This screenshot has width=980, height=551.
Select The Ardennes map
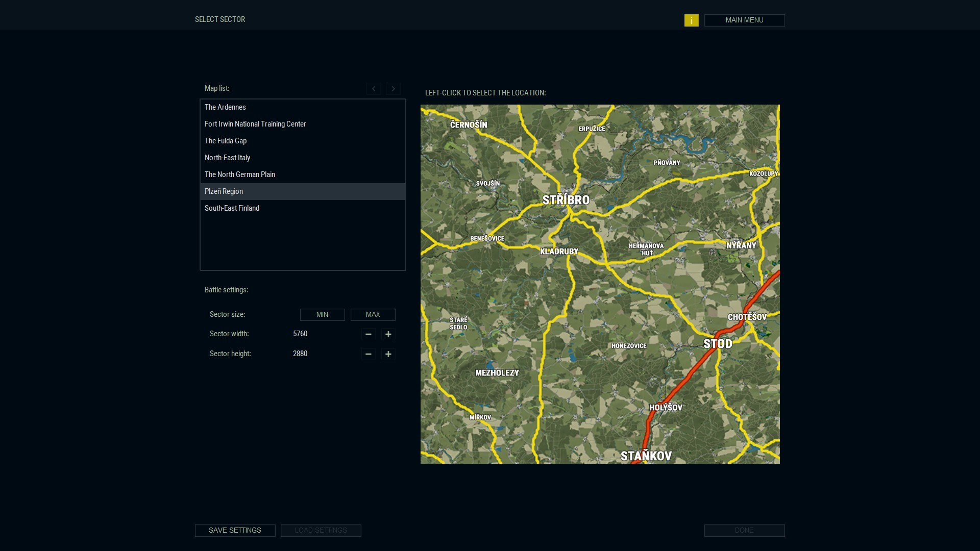point(225,107)
